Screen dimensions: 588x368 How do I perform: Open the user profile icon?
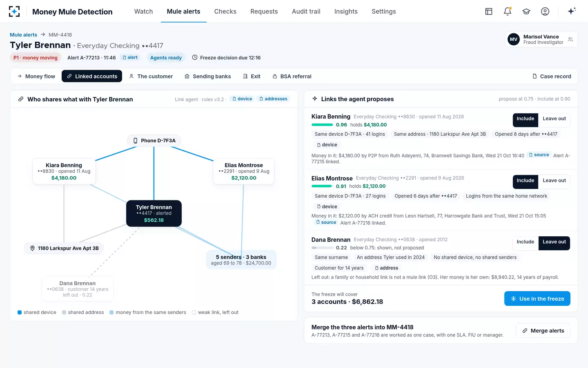tap(545, 11)
